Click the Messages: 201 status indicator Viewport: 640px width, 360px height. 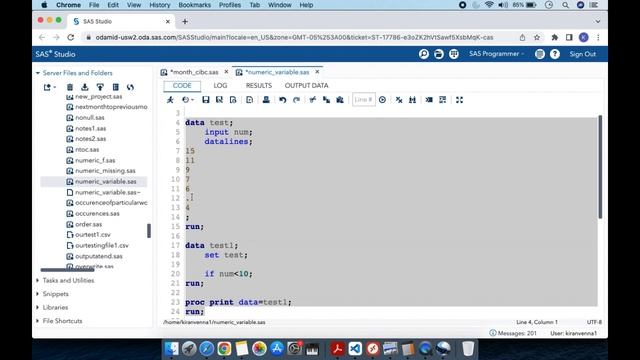[513, 333]
